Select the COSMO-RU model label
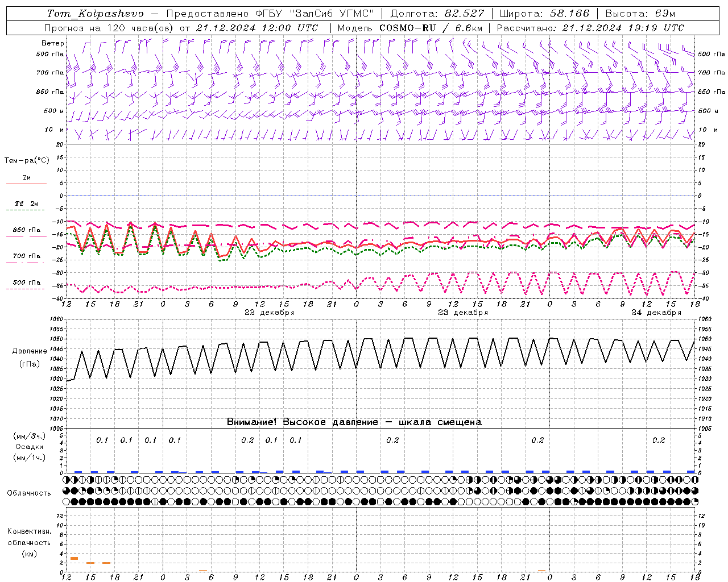Image resolution: width=728 pixels, height=582 pixels. pyautogui.click(x=407, y=28)
